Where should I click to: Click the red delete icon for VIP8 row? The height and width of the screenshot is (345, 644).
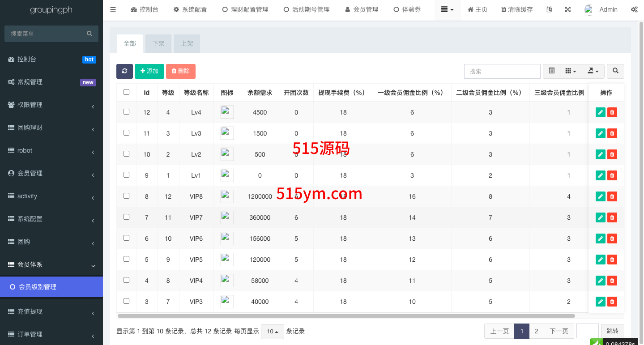(x=612, y=196)
